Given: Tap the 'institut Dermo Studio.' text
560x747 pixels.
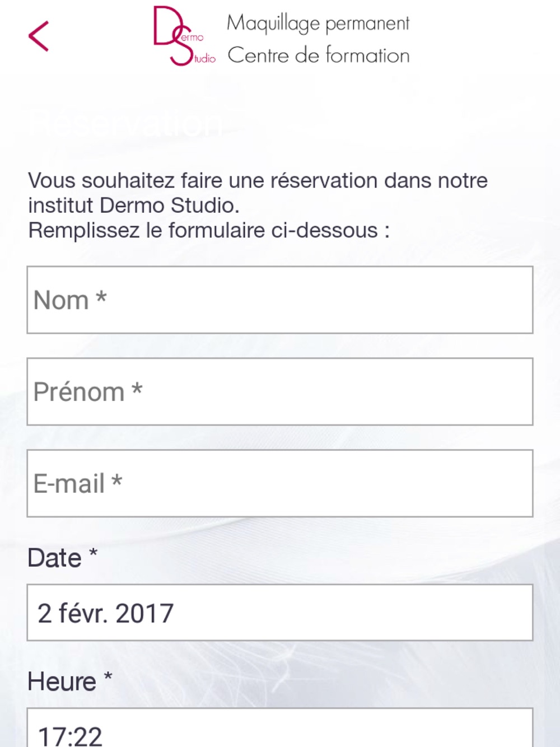Looking at the screenshot, I should click(134, 206).
